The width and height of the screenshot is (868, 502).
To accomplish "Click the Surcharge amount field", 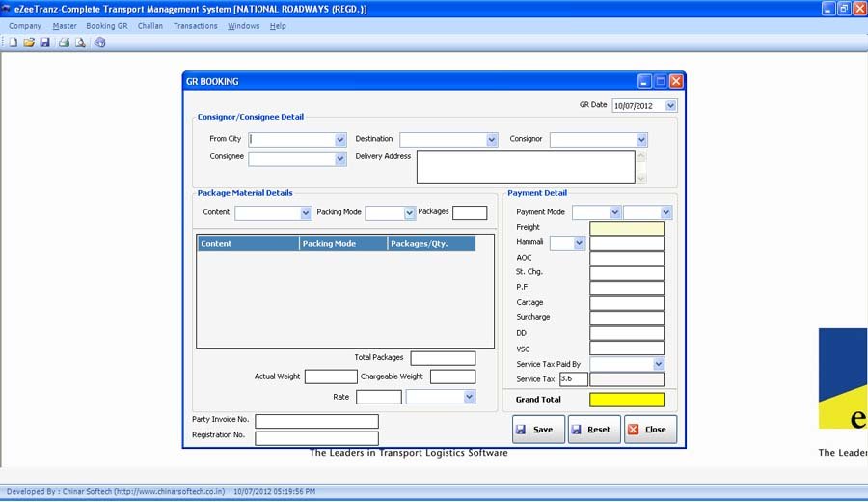I will [x=627, y=318].
